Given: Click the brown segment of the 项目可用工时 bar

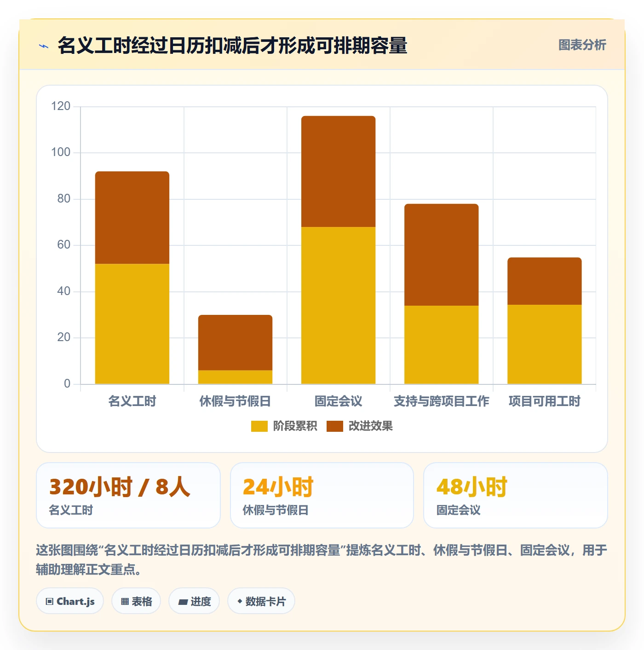Looking at the screenshot, I should tap(544, 281).
